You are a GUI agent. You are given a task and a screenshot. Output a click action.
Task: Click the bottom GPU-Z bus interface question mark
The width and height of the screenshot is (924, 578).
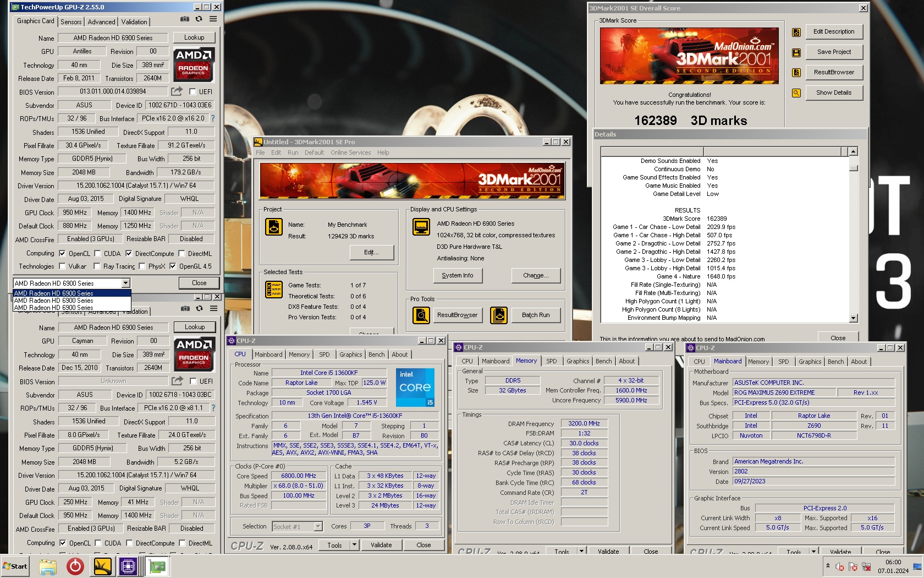[213, 408]
